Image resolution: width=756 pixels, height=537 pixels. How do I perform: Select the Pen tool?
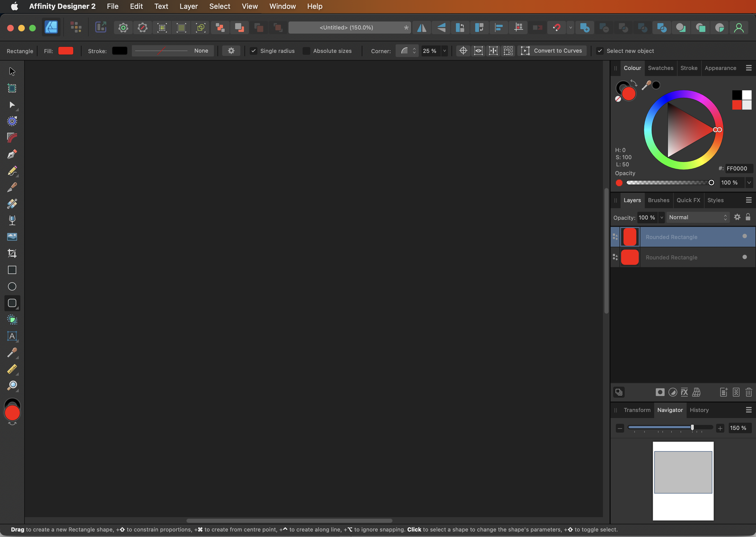12,154
